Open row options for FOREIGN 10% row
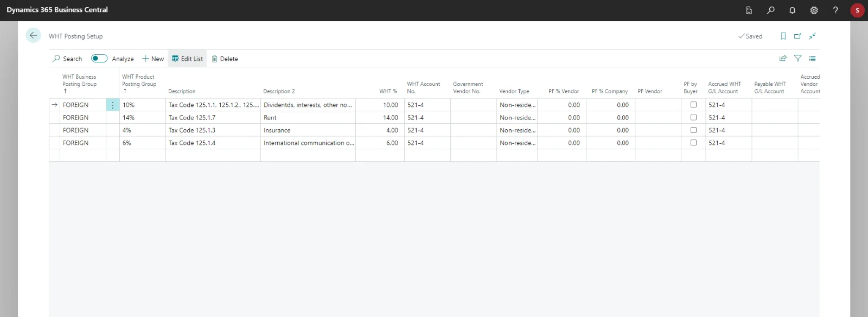 tap(113, 105)
